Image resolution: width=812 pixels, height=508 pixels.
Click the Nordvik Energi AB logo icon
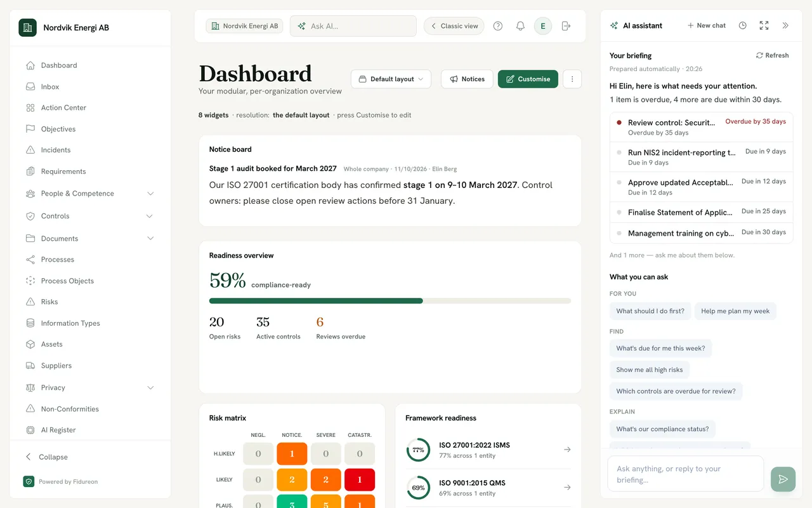pyautogui.click(x=27, y=27)
